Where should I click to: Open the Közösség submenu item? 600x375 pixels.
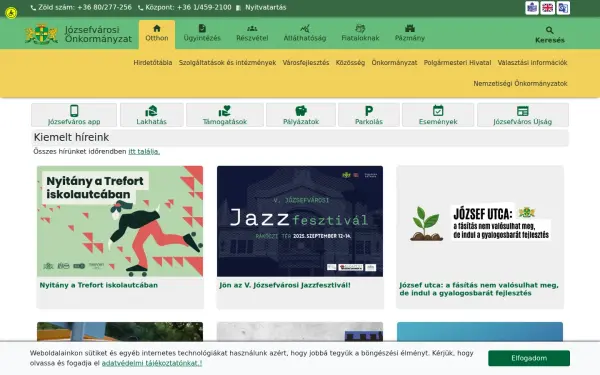tap(350, 62)
